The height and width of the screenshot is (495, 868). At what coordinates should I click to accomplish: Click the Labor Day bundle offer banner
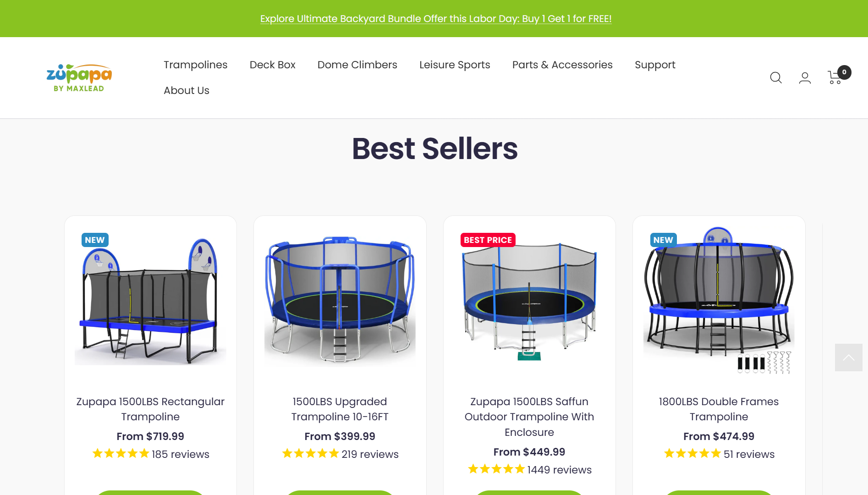(436, 19)
